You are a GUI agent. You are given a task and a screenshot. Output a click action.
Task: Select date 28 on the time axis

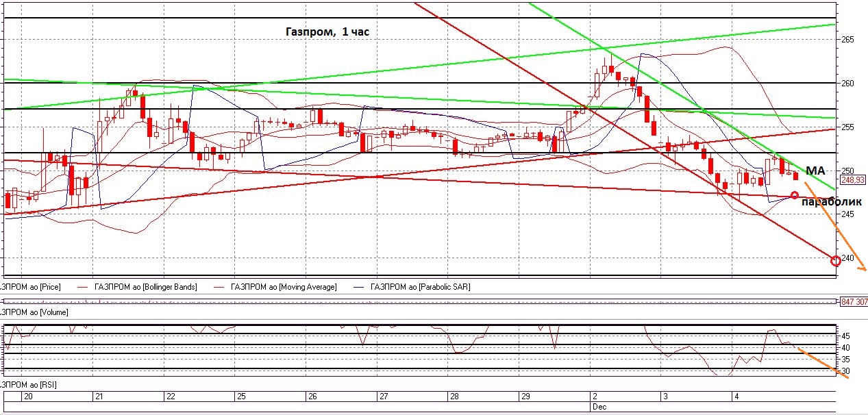click(x=454, y=397)
